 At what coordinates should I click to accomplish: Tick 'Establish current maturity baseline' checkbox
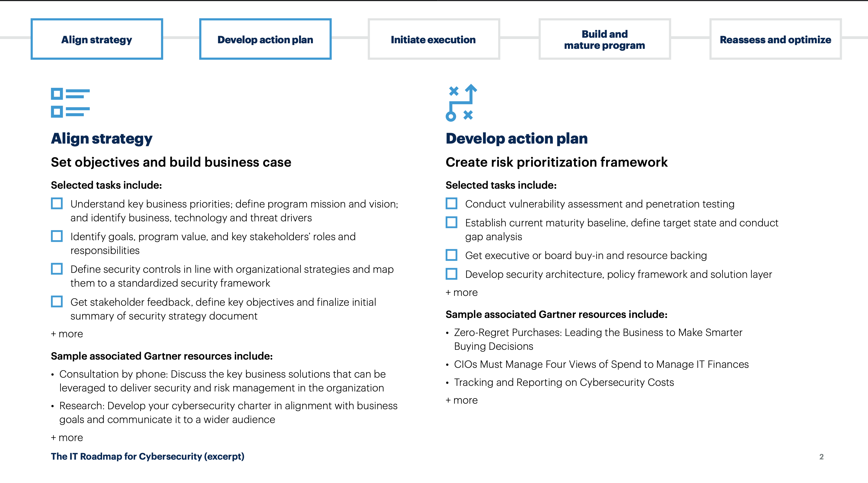(451, 222)
